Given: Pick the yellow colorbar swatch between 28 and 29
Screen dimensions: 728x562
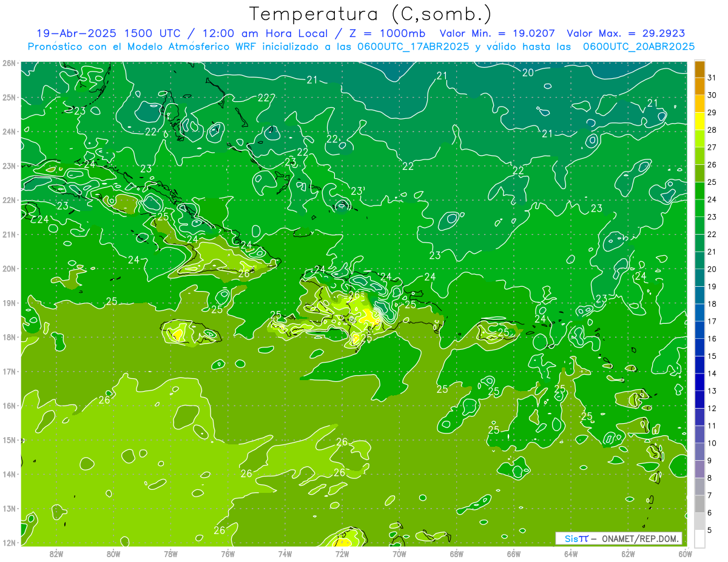Looking at the screenshot, I should [x=699, y=121].
